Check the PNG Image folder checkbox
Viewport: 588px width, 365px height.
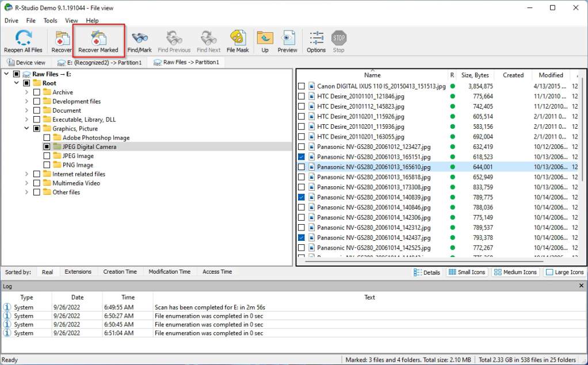pyautogui.click(x=47, y=165)
